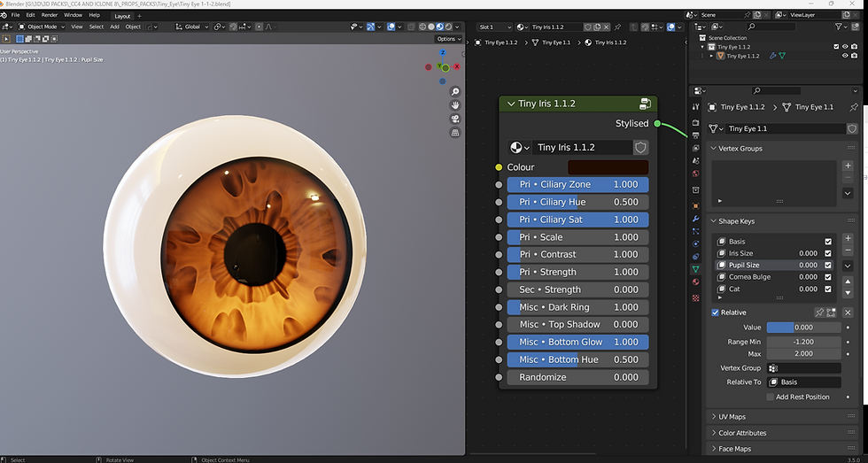Open the File menu
The image size is (868, 463).
(x=16, y=15)
